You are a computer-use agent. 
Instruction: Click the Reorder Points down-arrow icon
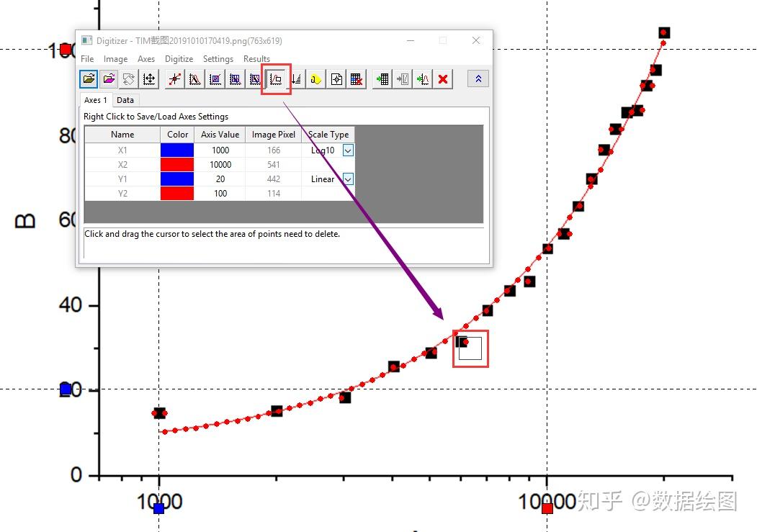[x=297, y=79]
